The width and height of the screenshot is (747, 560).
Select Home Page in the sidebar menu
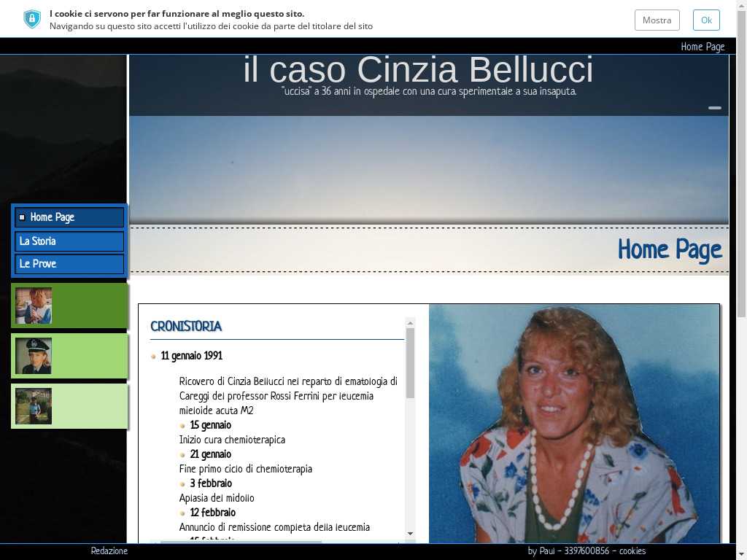(69, 217)
